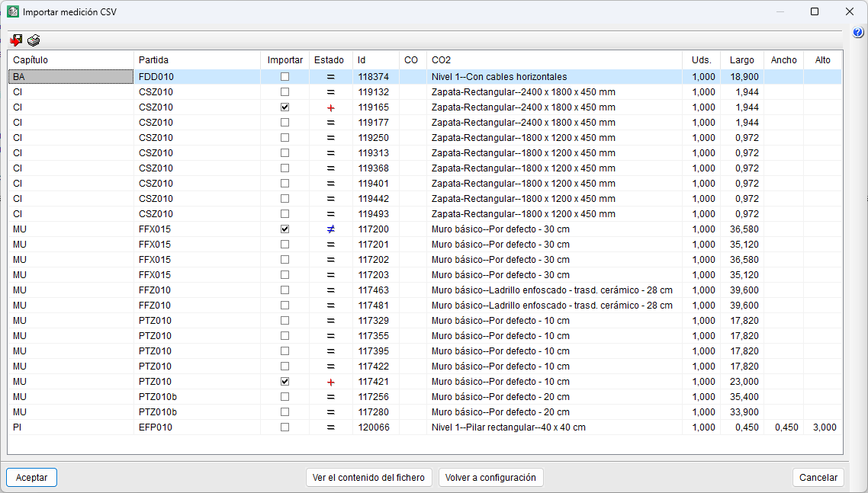868x493 pixels.
Task: Click the Ancho column header
Action: click(x=784, y=59)
